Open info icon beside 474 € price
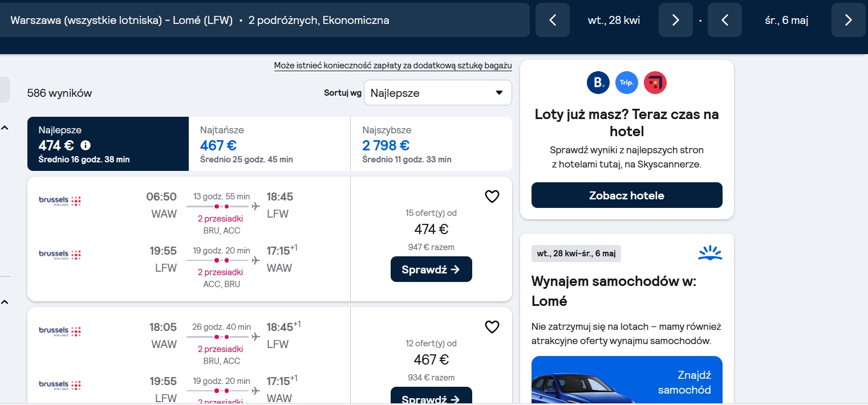 (86, 145)
